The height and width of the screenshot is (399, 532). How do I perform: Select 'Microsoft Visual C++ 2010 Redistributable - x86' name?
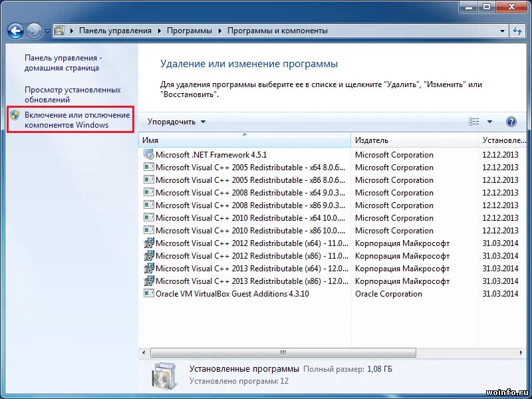251,230
